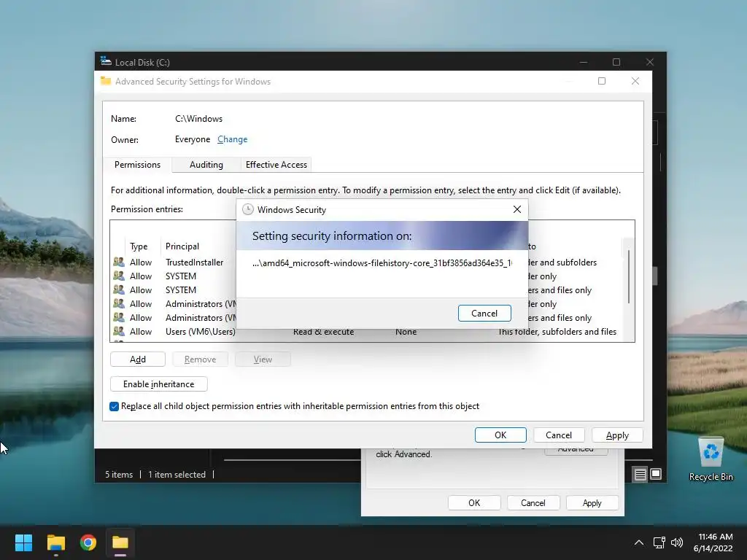The height and width of the screenshot is (560, 747).
Task: Open the volume tray icon
Action: tap(676, 542)
